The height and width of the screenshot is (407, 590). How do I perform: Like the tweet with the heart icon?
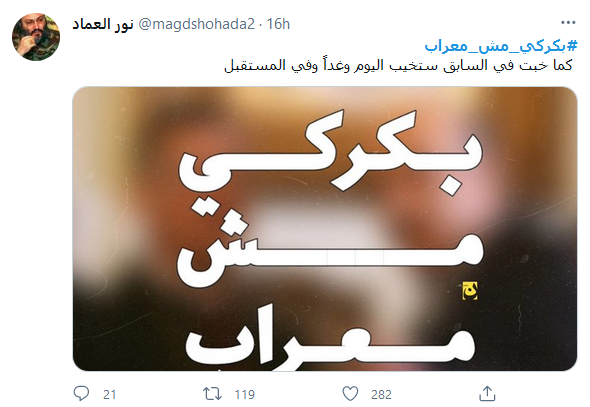pyautogui.click(x=350, y=394)
